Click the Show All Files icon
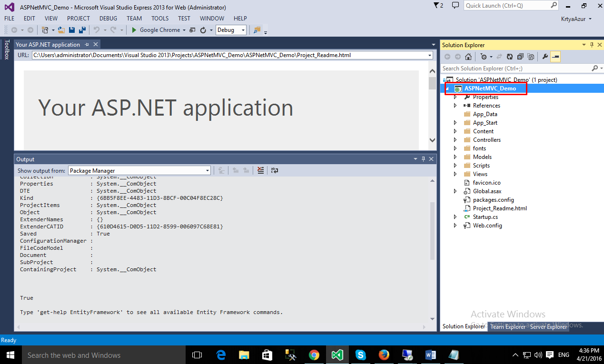The image size is (604, 364). (x=530, y=57)
